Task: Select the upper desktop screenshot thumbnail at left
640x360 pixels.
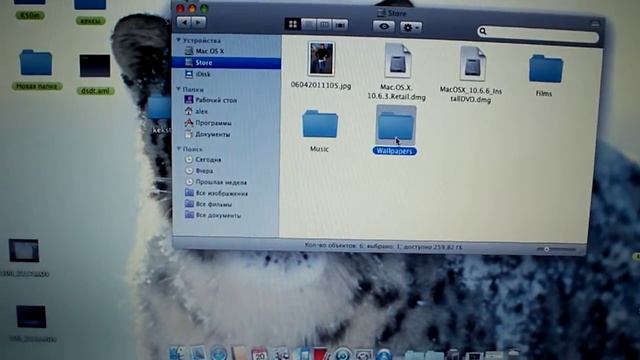Action: pyautogui.click(x=24, y=250)
